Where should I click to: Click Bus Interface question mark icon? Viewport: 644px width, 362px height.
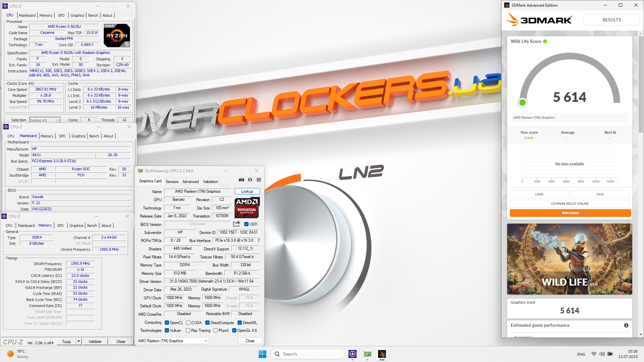tap(259, 240)
